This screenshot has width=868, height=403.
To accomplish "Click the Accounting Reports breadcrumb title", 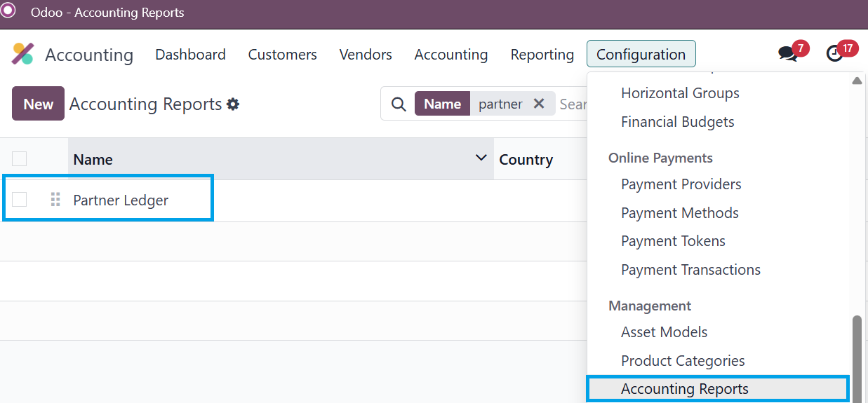I will coord(145,104).
